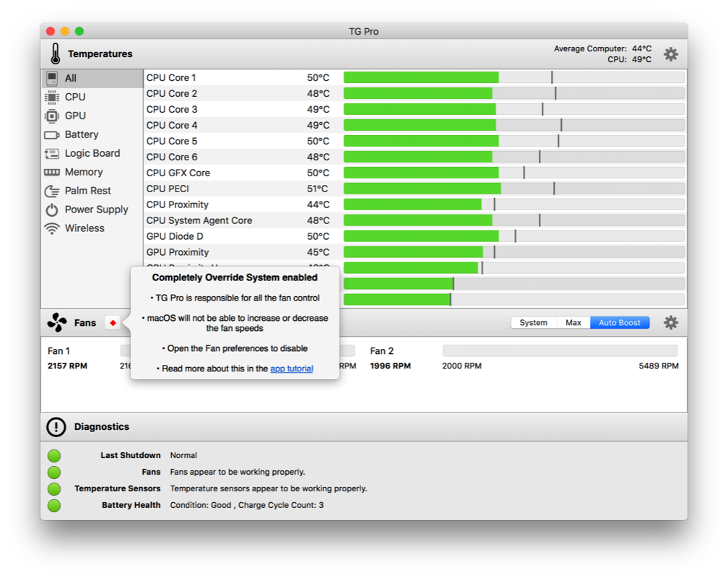Switch fan mode to System
Screen dimensions: 728x578
click(533, 322)
